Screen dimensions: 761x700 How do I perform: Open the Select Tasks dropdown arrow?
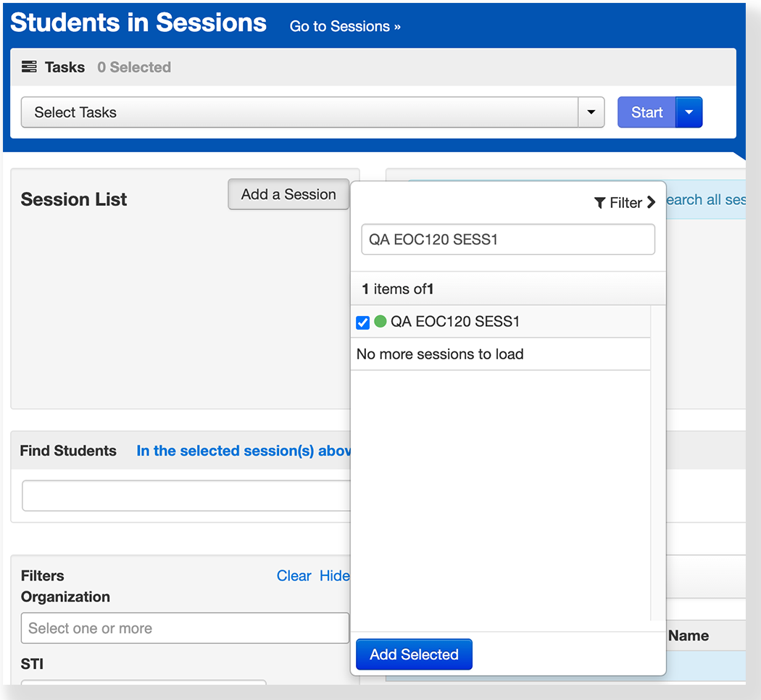(x=591, y=112)
